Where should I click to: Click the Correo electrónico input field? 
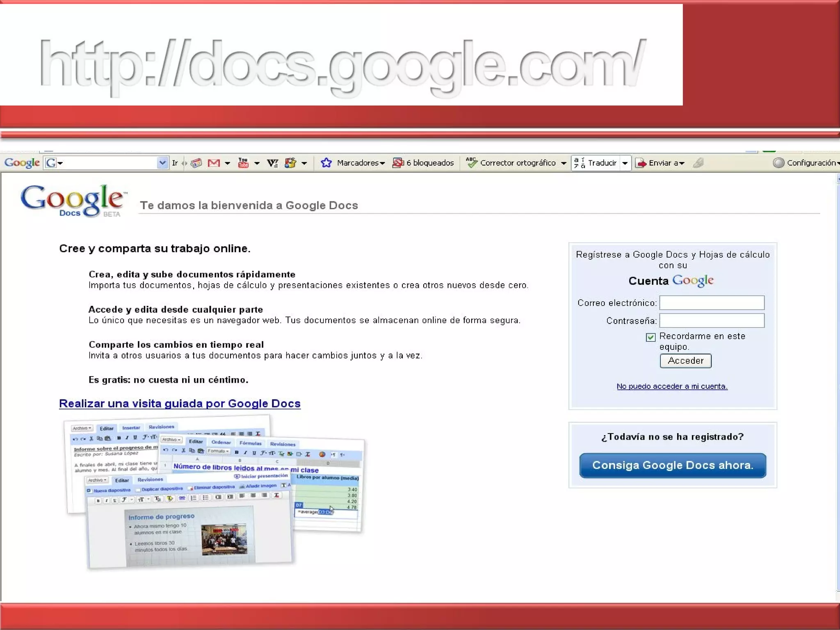tap(712, 303)
